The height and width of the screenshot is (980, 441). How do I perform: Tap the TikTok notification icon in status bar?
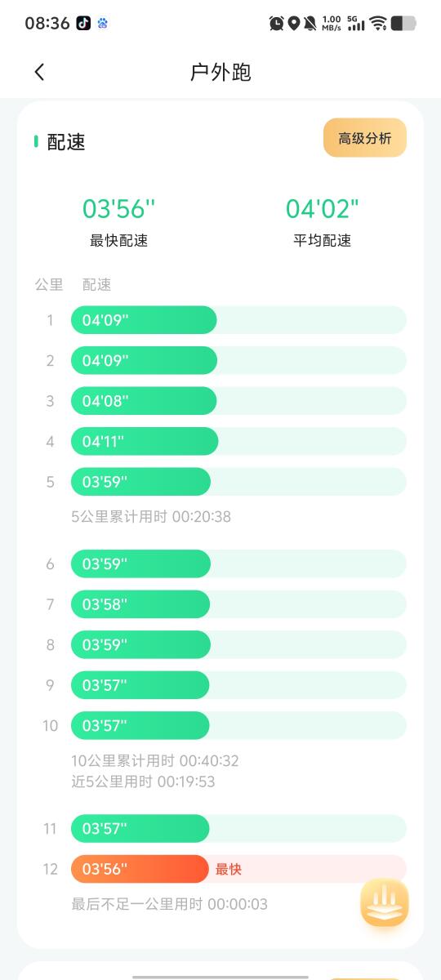pyautogui.click(x=83, y=24)
